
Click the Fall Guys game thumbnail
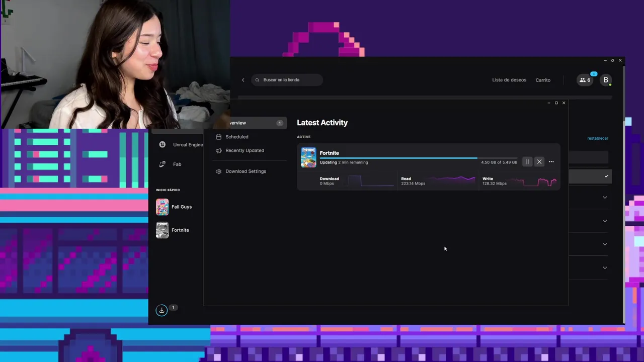tap(162, 207)
